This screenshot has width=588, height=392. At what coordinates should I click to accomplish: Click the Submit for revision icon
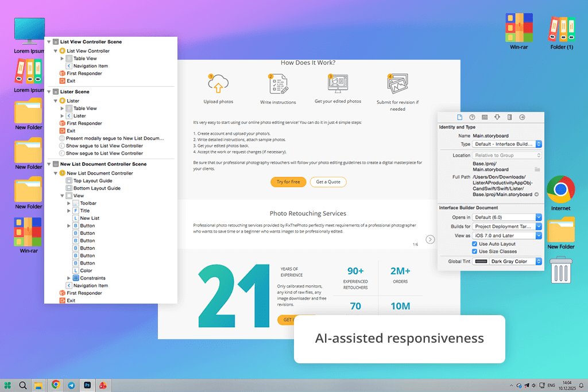coord(397,84)
